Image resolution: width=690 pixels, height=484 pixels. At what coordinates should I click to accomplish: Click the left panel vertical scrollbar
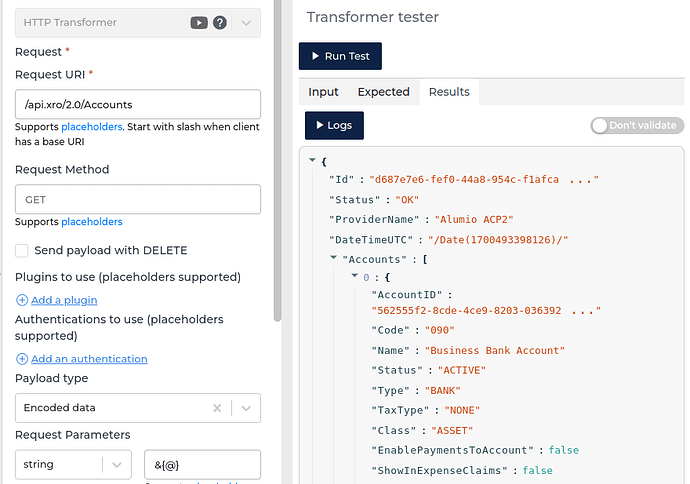pos(277,161)
